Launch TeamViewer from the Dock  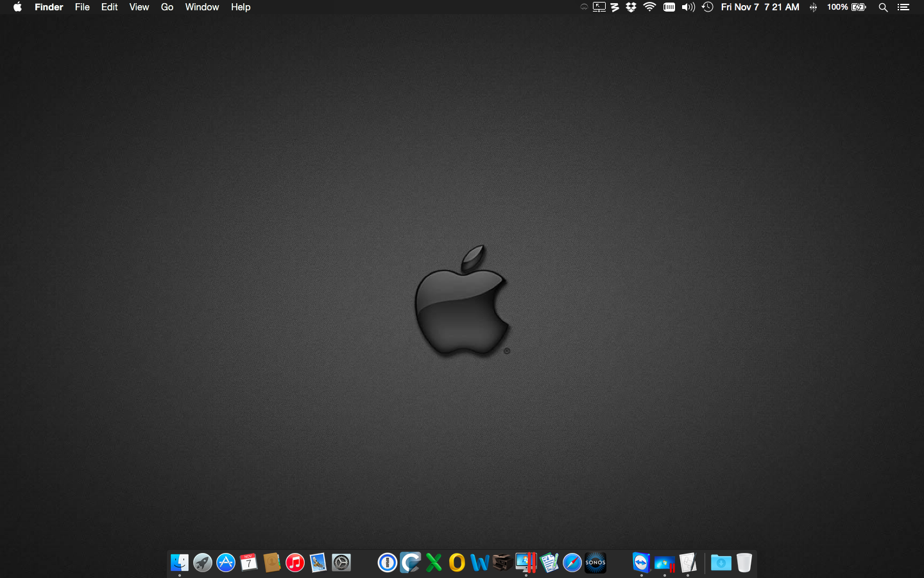tap(642, 563)
